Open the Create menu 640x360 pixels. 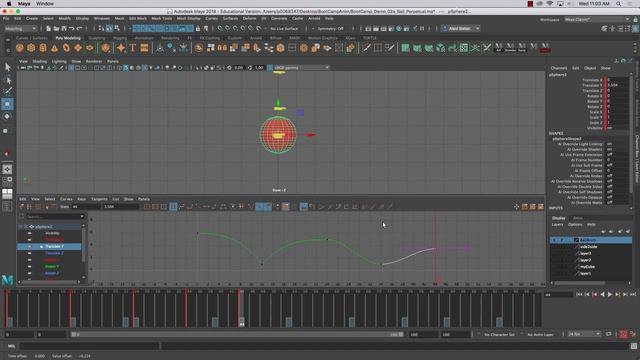(32, 18)
